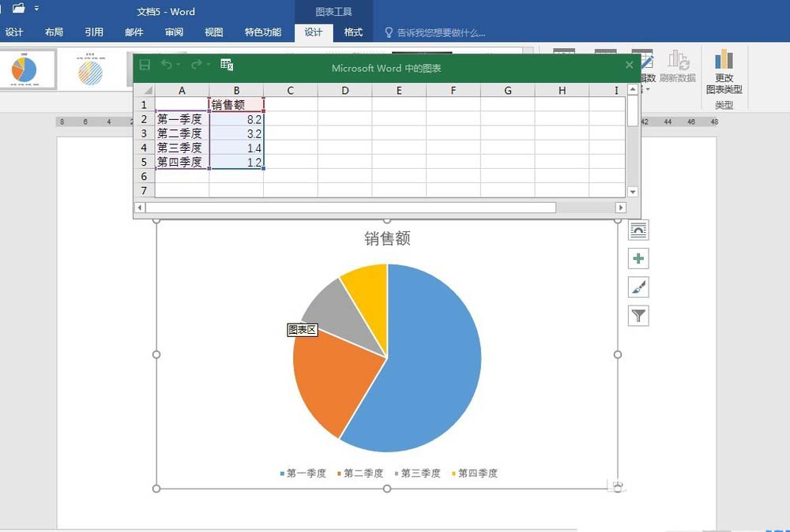Switch to the 审阅 ribbon tab

(174, 32)
